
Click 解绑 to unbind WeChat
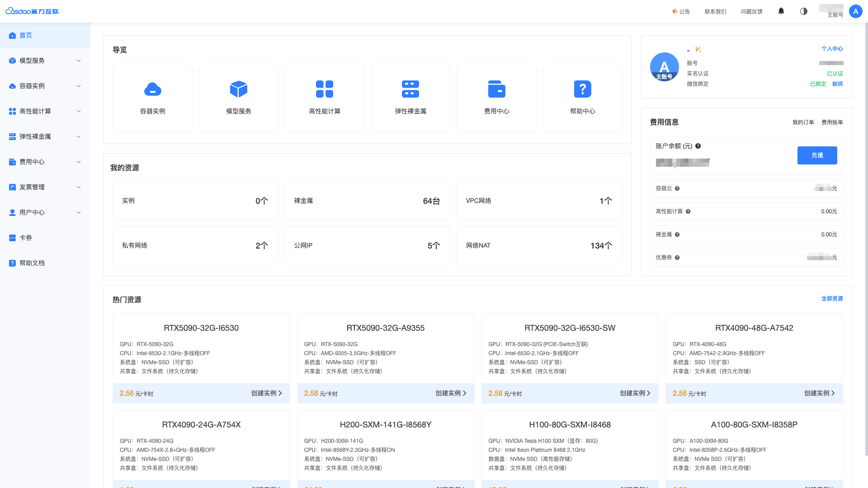pyautogui.click(x=837, y=84)
